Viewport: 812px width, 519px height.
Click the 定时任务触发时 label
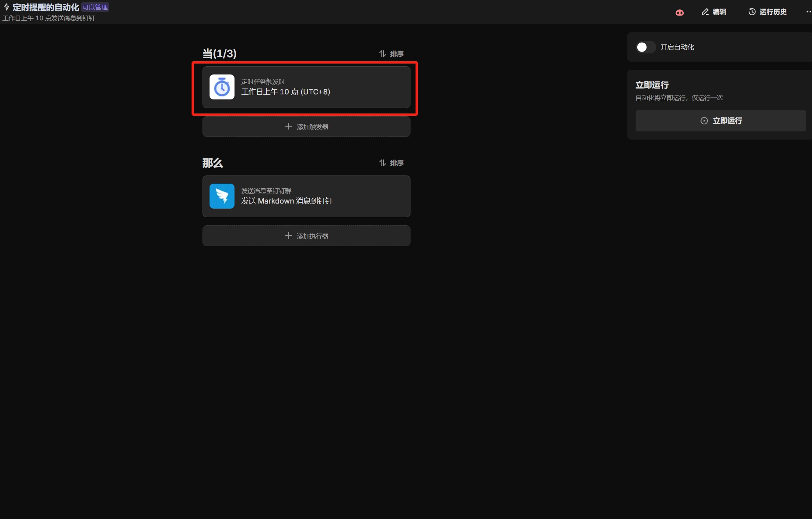click(x=263, y=81)
